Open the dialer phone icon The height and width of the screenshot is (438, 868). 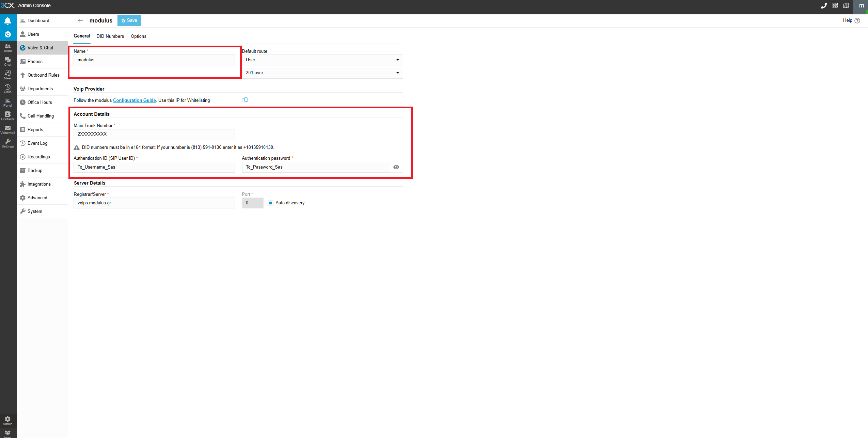pyautogui.click(x=823, y=5)
